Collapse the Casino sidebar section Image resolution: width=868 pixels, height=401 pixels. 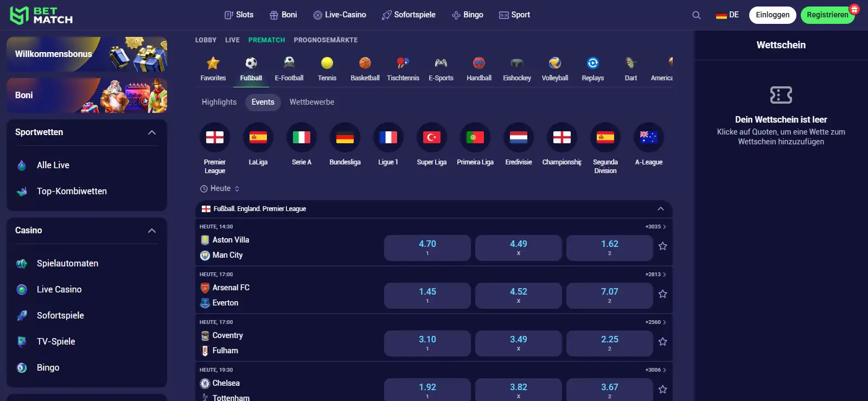click(152, 231)
